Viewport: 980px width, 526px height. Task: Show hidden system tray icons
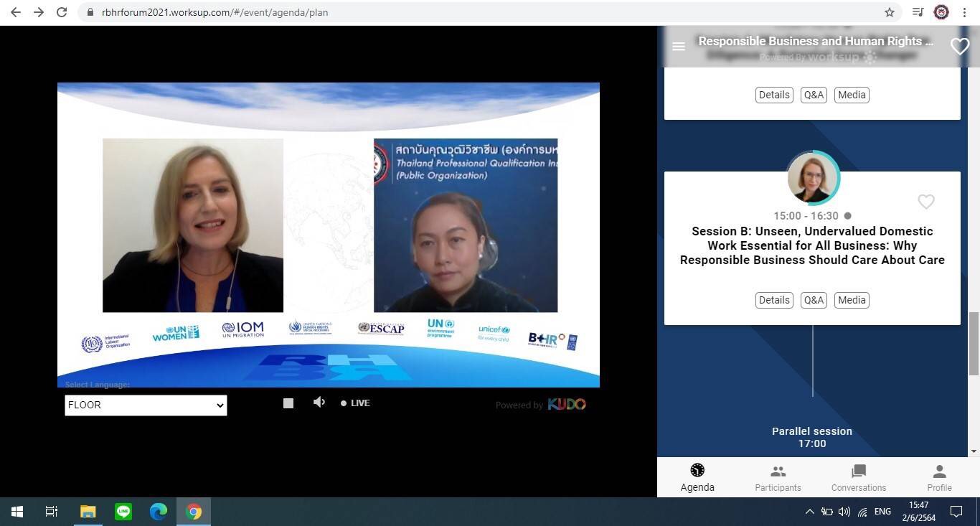click(x=809, y=512)
